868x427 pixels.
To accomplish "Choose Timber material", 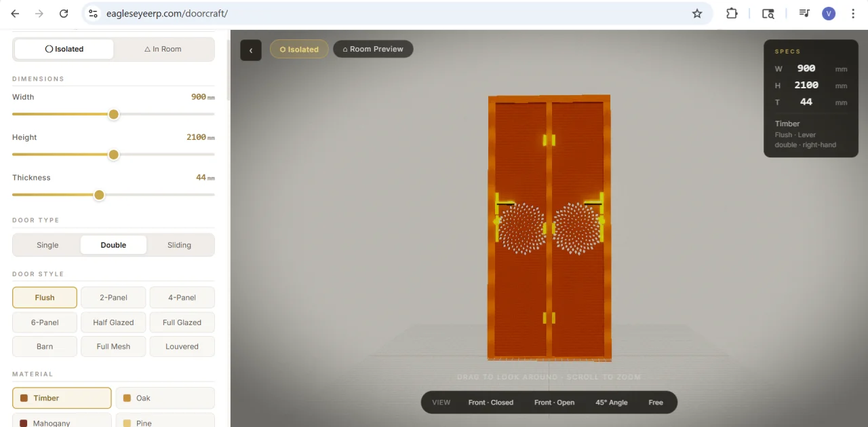I will (62, 398).
